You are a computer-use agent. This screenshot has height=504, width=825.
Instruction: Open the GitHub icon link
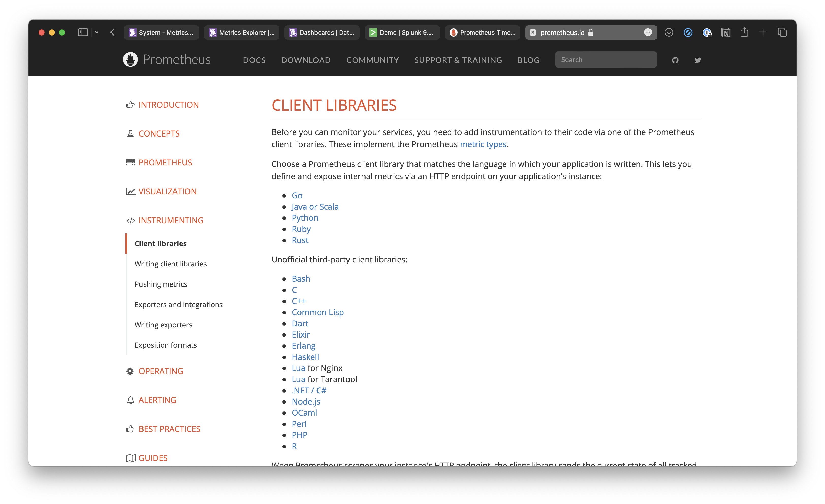(675, 60)
